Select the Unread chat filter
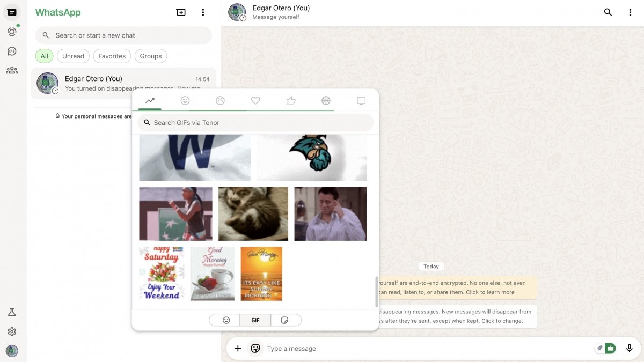The height and width of the screenshot is (362, 644). click(x=73, y=56)
